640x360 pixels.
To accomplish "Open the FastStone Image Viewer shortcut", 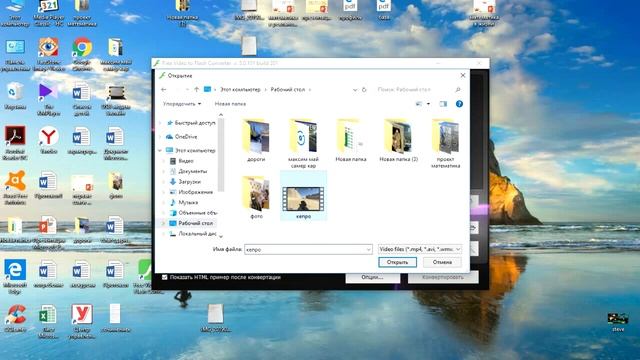I will (49, 54).
